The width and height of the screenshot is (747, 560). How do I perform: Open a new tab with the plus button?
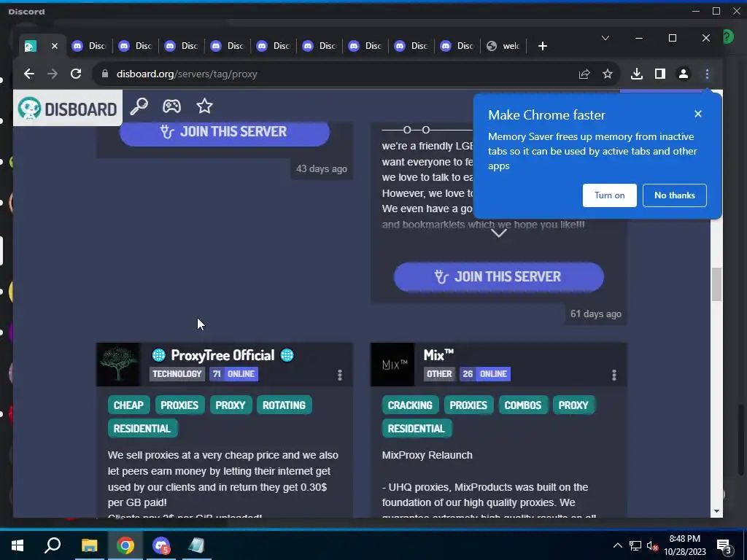[542, 46]
